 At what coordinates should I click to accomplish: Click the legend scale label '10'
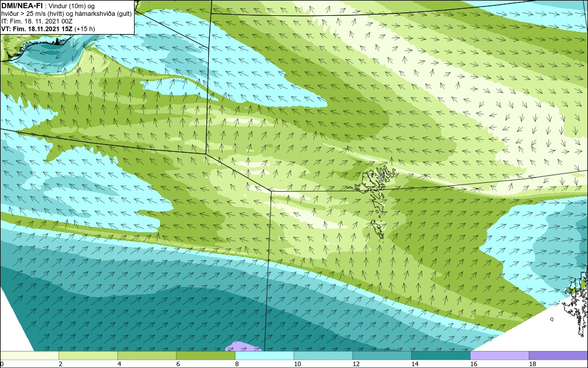[297, 364]
